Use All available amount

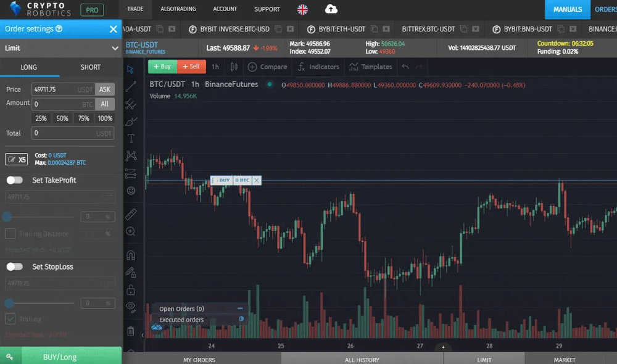click(105, 104)
